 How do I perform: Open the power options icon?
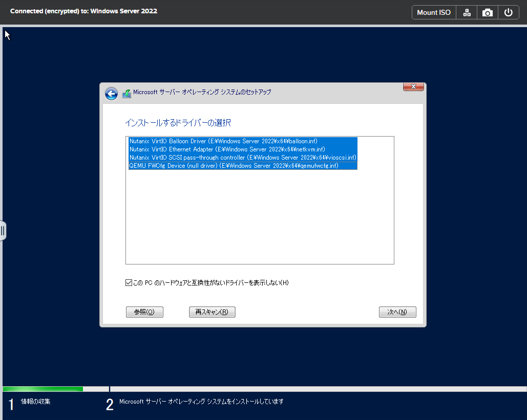click(508, 12)
